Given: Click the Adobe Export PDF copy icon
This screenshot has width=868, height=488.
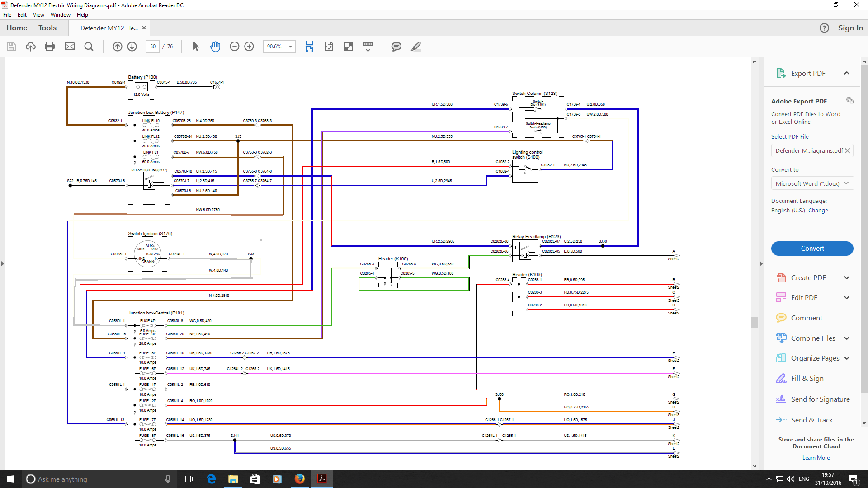Looking at the screenshot, I should (850, 100).
